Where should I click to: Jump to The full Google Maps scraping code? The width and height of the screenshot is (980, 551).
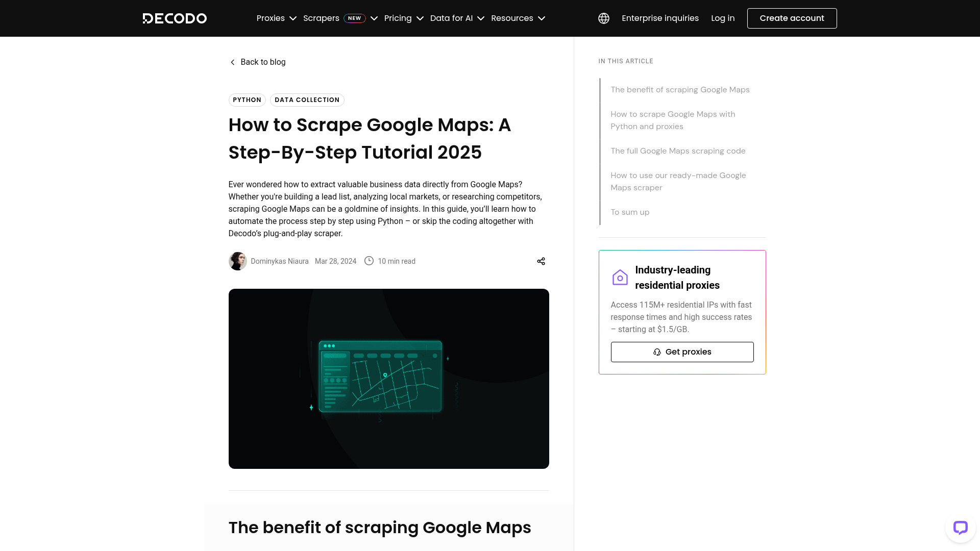[x=678, y=151]
